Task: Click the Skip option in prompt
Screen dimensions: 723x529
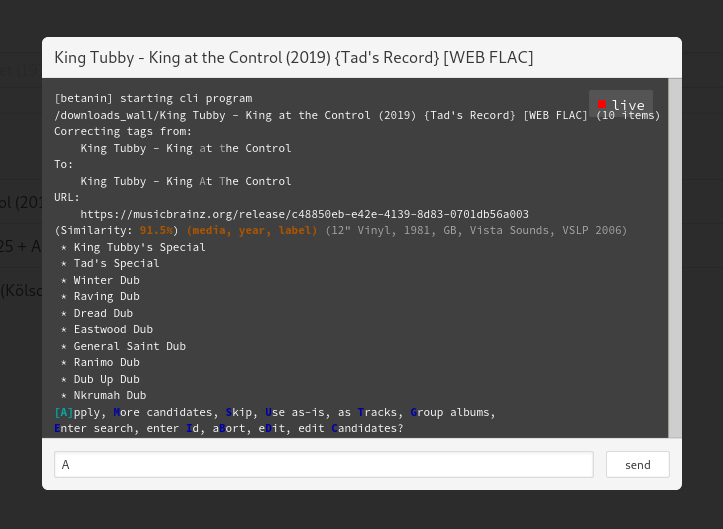Action: 239,412
